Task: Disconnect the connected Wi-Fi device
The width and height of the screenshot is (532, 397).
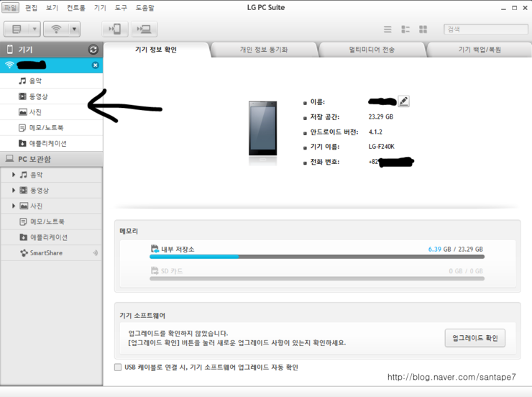Action: [x=96, y=65]
